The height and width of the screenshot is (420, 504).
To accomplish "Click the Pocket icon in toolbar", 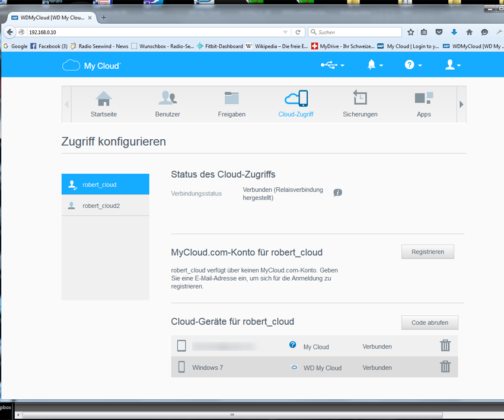I will pos(439,32).
